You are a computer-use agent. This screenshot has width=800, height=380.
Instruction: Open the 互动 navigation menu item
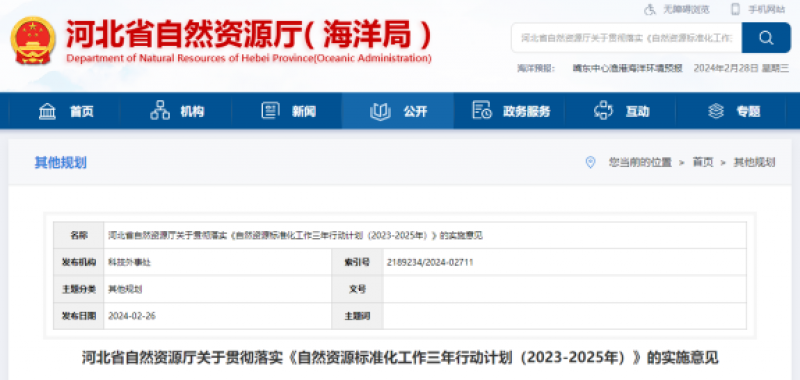620,111
